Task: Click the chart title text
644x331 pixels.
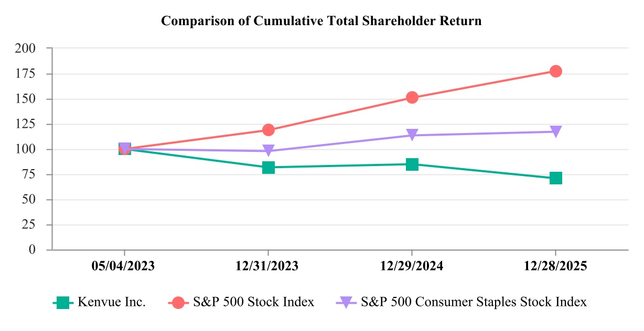Action: [x=321, y=21]
